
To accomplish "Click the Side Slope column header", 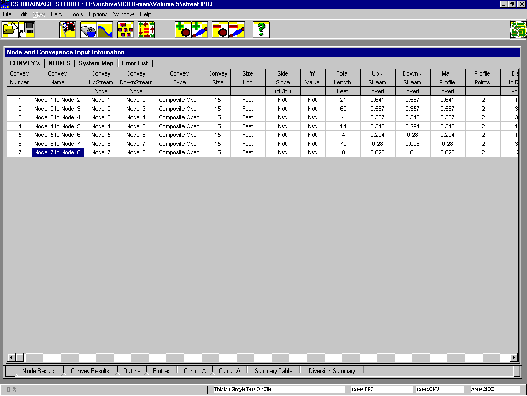I will coord(282,77).
